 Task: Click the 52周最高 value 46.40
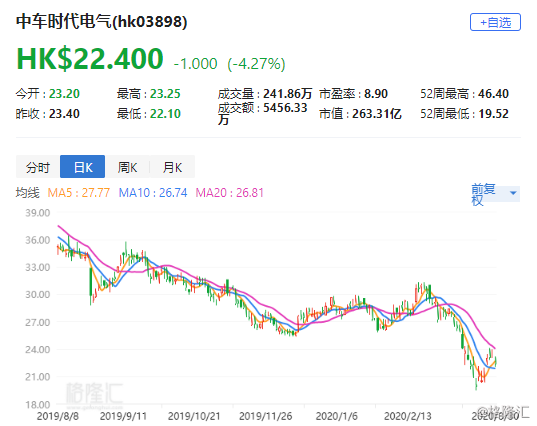(493, 93)
